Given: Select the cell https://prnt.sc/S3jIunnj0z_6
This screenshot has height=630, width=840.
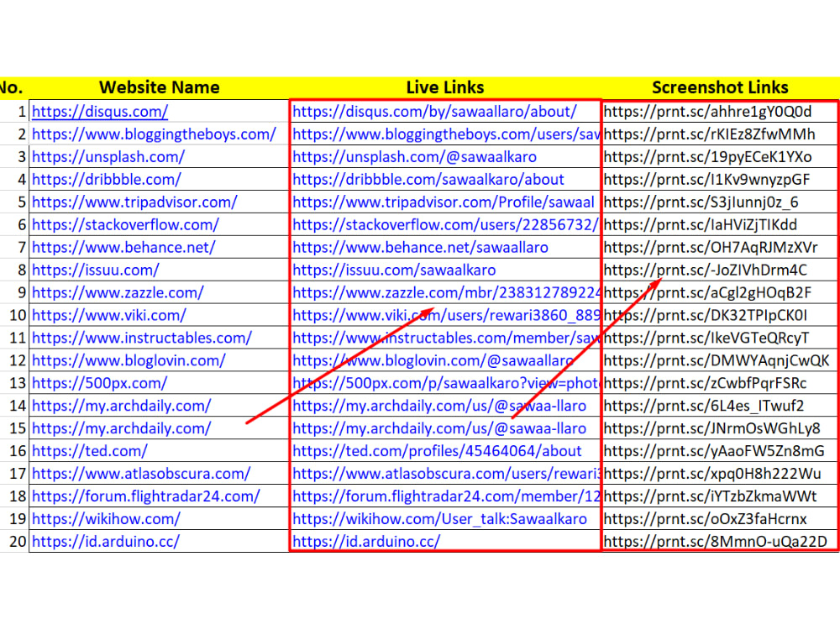Looking at the screenshot, I should pos(720,202).
